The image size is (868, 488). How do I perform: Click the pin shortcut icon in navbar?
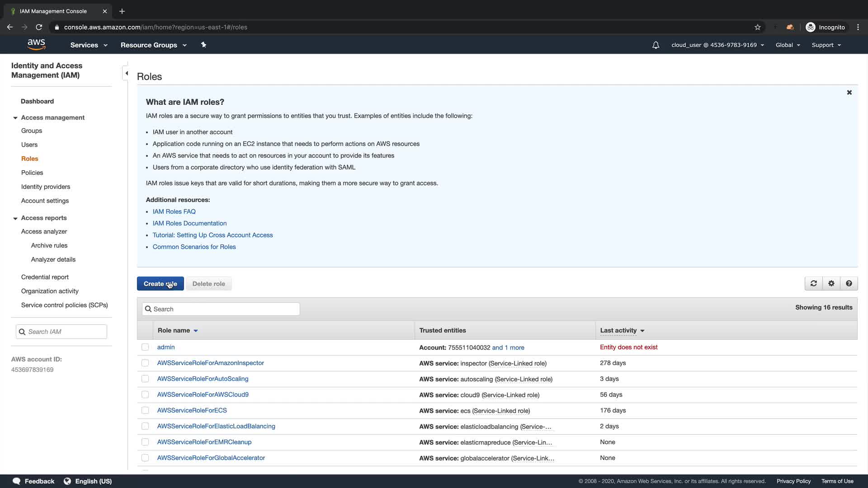(x=203, y=45)
